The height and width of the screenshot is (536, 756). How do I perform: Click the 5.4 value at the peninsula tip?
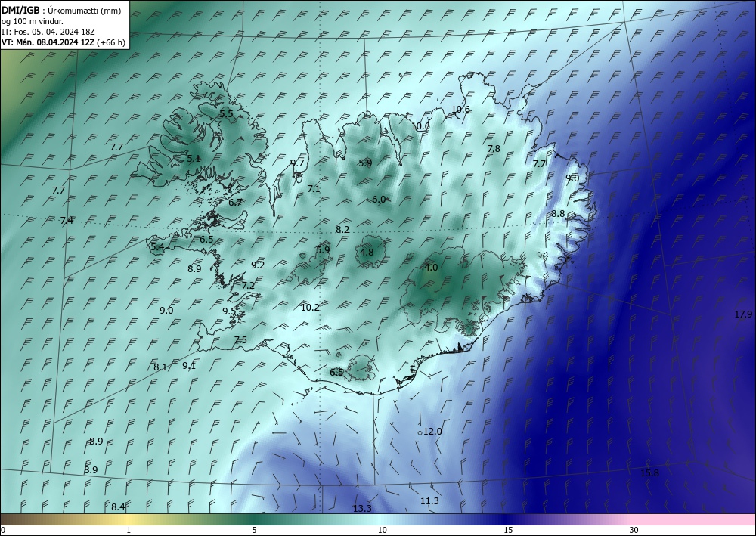coord(158,247)
